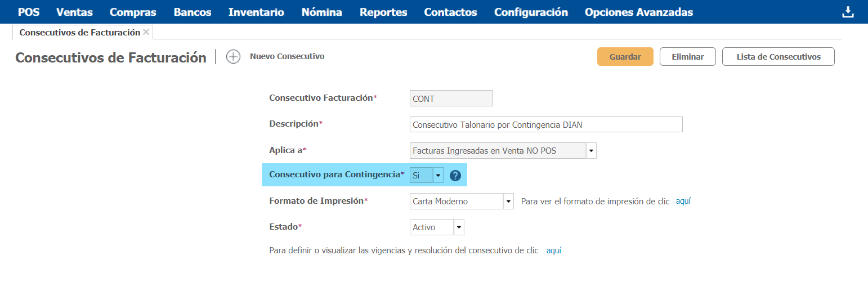Image resolution: width=868 pixels, height=282 pixels.
Task: Open the Ventas menu
Action: 74,12
